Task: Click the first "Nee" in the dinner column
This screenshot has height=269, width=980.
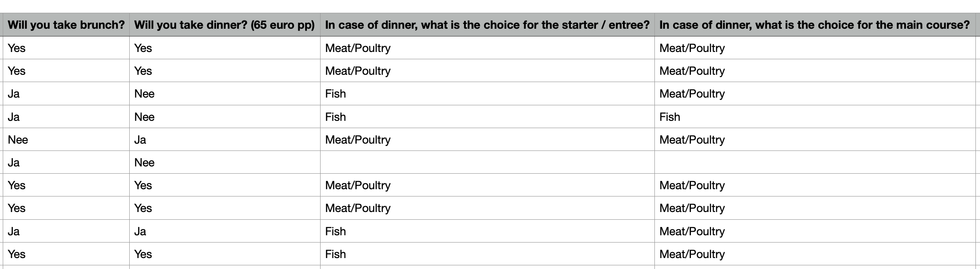Action: pos(144,94)
